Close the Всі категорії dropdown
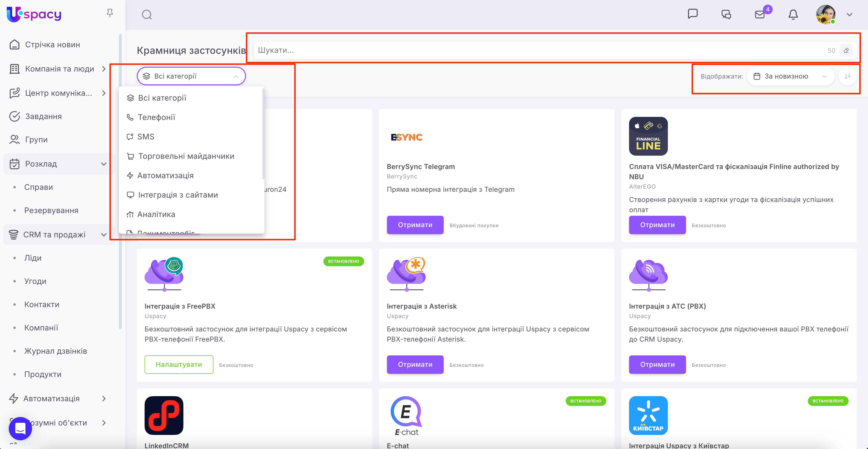This screenshot has width=868, height=449. pos(191,76)
